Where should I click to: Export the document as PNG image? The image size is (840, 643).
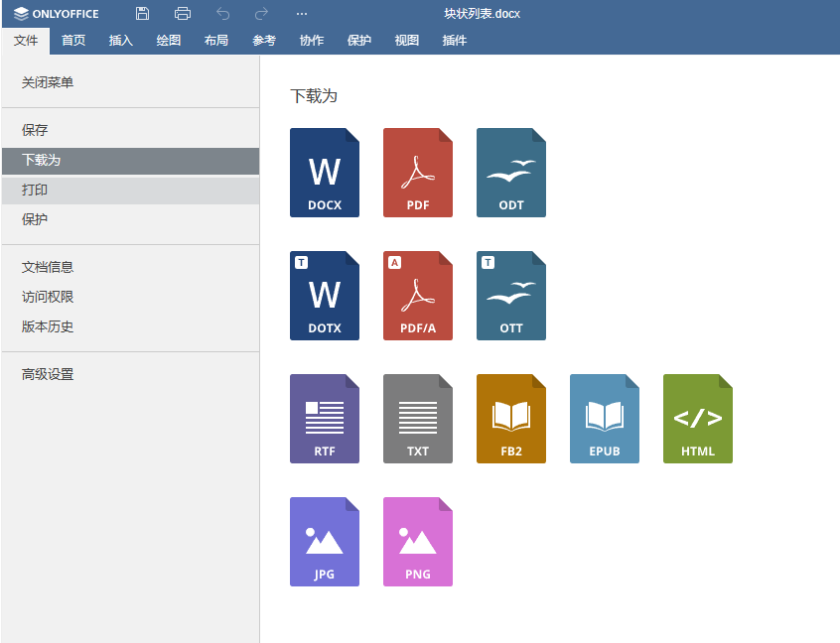418,542
